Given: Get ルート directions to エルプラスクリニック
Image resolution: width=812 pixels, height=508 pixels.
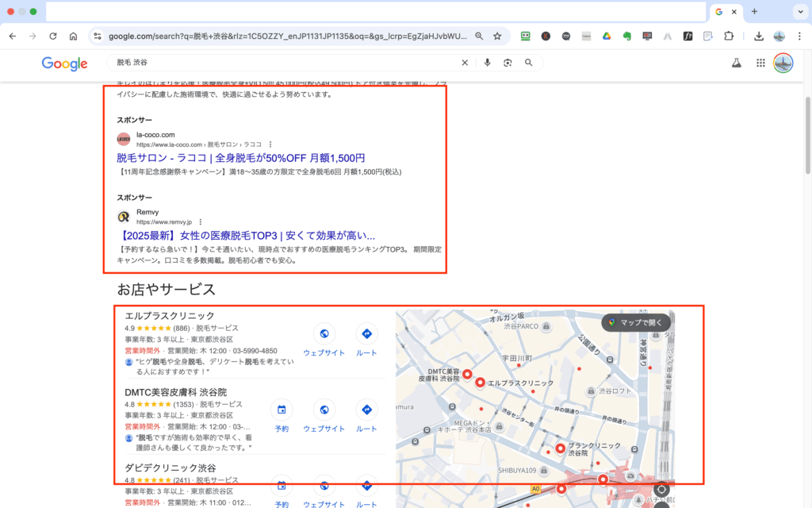Looking at the screenshot, I should (x=366, y=341).
